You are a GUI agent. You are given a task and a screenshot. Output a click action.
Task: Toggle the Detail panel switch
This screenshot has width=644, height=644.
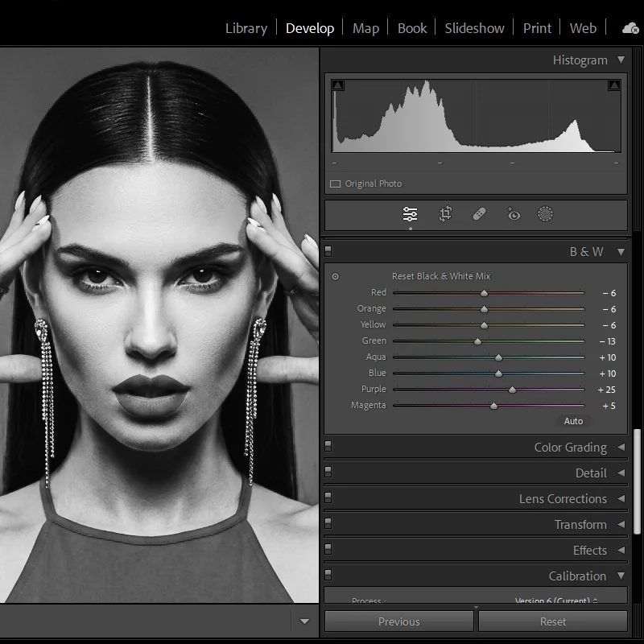tap(328, 472)
